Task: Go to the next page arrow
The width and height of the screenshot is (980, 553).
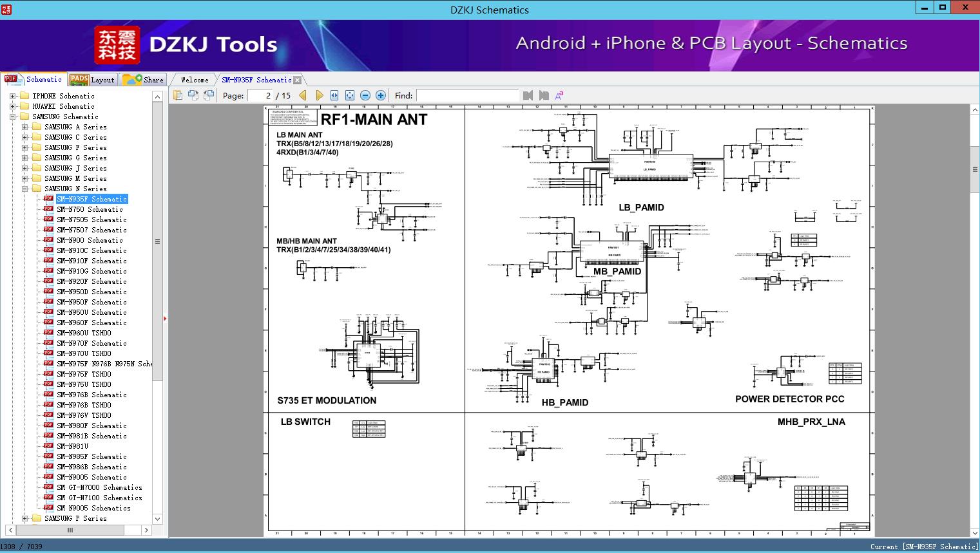Action: coord(319,95)
